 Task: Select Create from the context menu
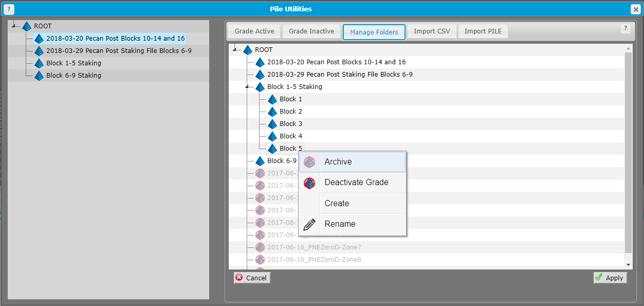pyautogui.click(x=337, y=203)
